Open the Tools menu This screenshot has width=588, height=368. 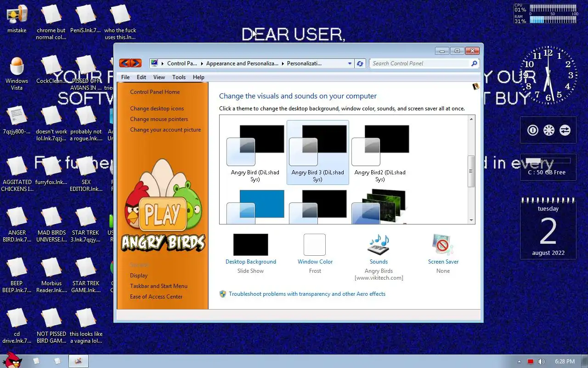pyautogui.click(x=179, y=77)
